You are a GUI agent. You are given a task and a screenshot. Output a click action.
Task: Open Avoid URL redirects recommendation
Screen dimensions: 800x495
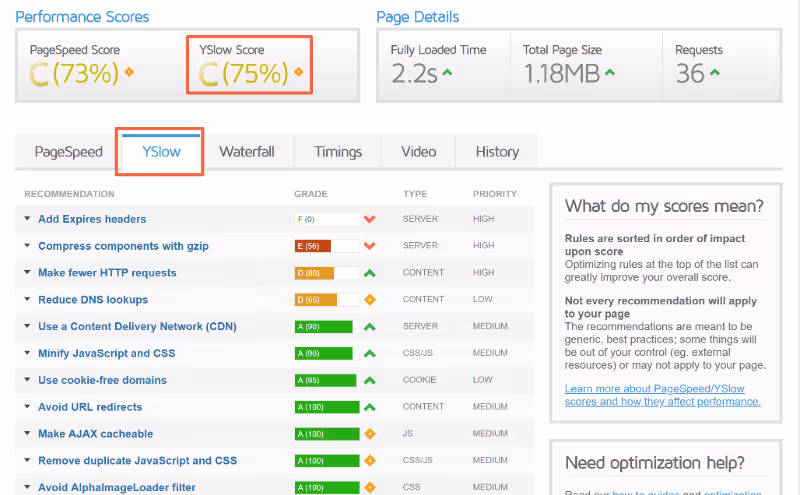[90, 407]
